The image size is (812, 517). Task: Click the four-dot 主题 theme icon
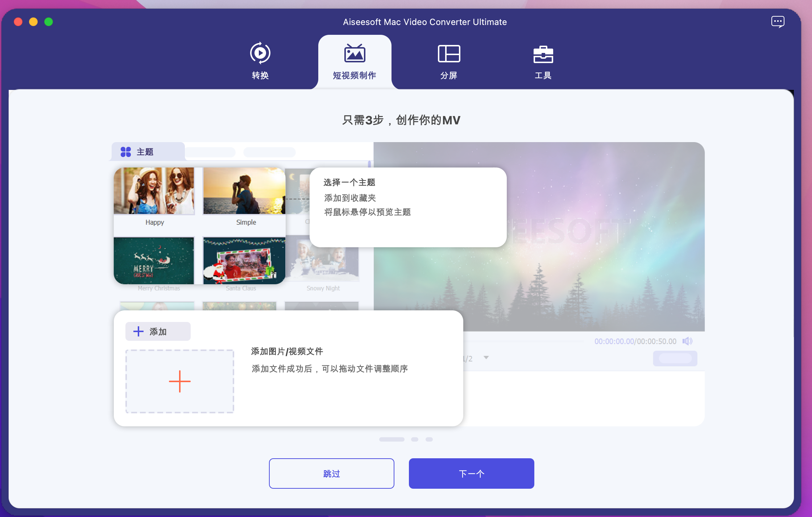tap(126, 152)
